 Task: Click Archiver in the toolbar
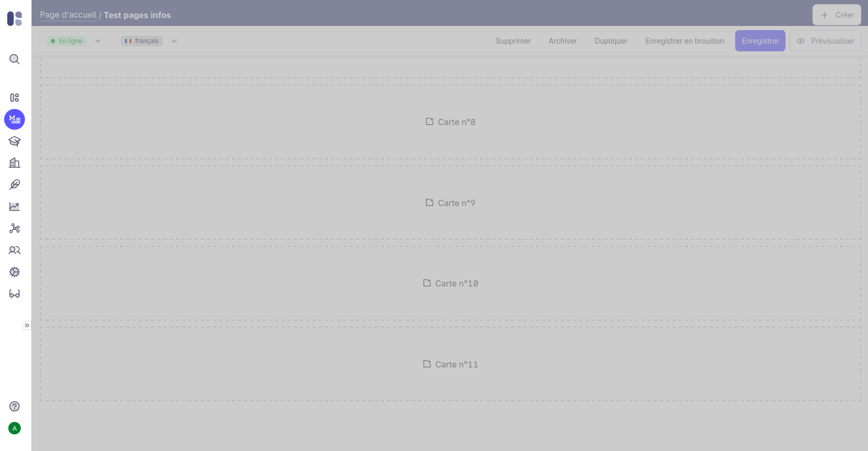[563, 41]
